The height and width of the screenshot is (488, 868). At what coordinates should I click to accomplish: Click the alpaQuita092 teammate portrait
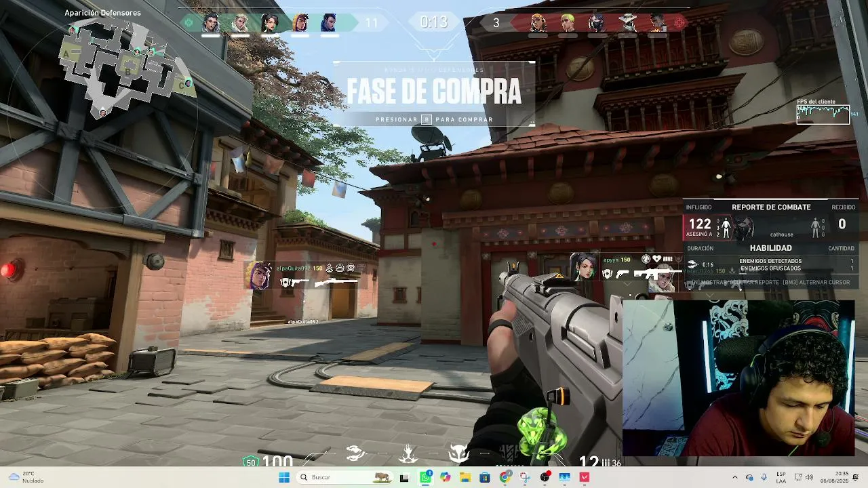[258, 276]
